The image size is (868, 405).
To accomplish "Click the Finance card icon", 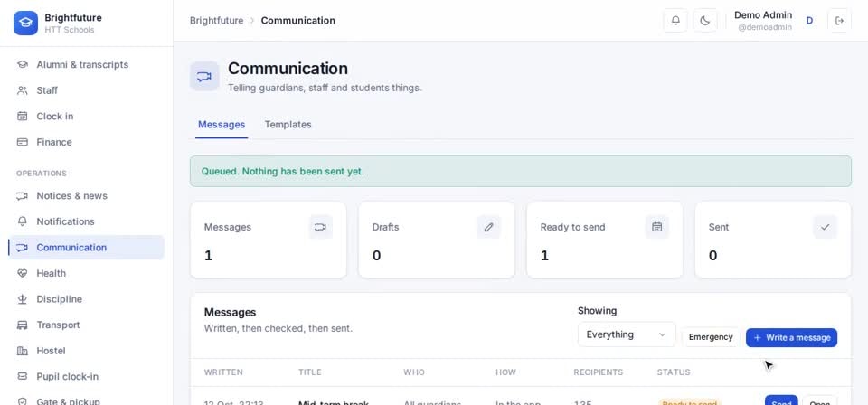I will coord(22,142).
